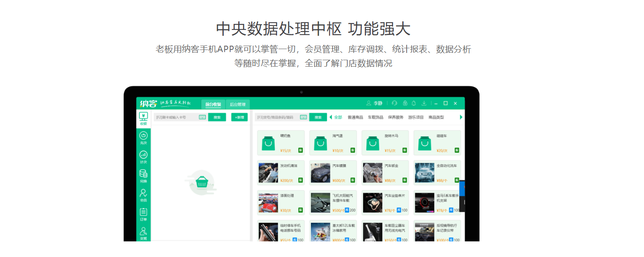Click the lock screen icon in titlebar
Viewport: 644px width, 257px height.
(405, 103)
